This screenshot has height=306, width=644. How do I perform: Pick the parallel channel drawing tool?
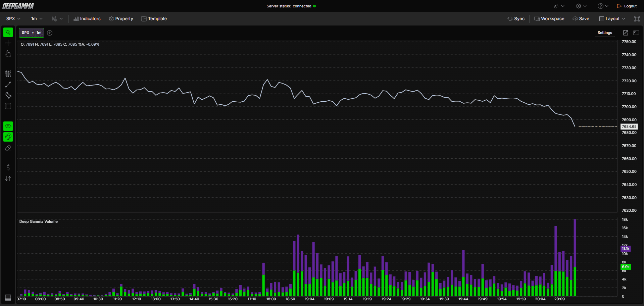coord(8,95)
